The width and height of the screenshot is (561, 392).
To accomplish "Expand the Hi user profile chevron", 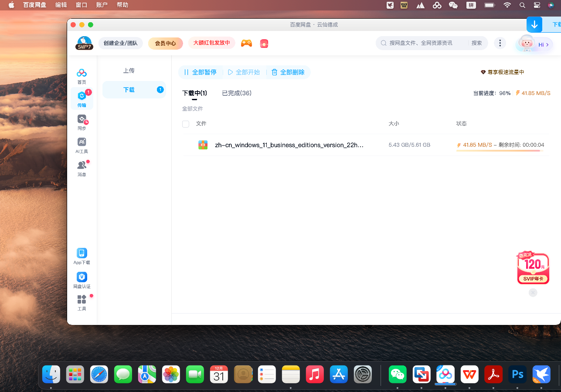I will (547, 45).
